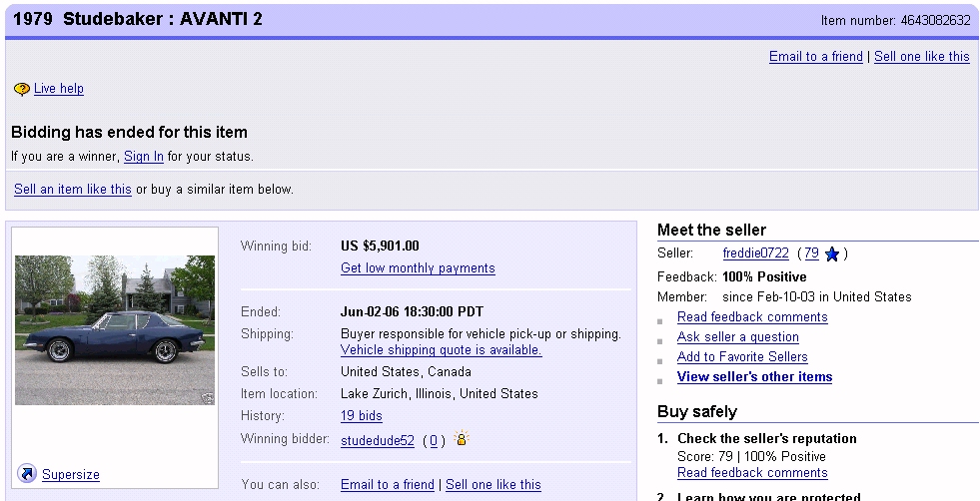This screenshot has height=501, width=980.
Task: Add seller to Favorite Sellers
Action: [742, 357]
